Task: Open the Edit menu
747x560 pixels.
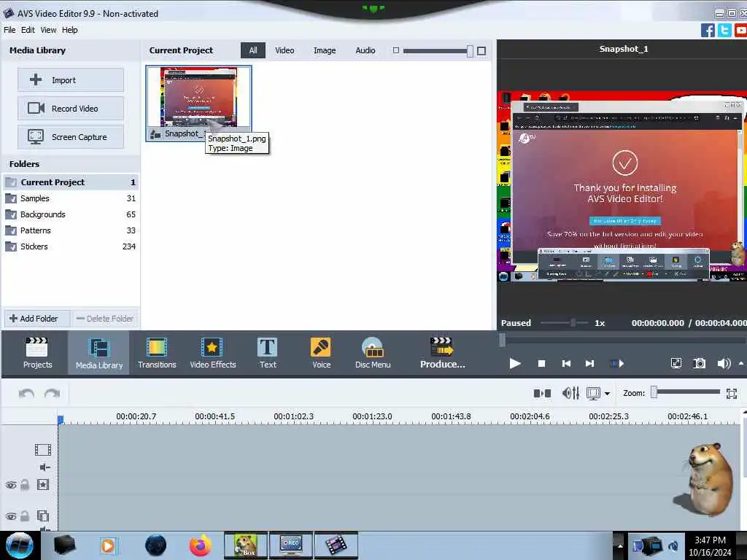Action: point(28,30)
